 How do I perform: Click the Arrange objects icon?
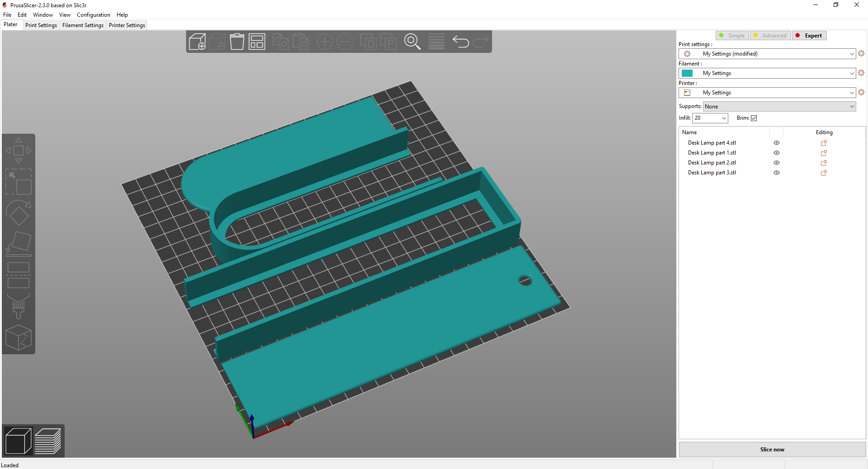[256, 41]
